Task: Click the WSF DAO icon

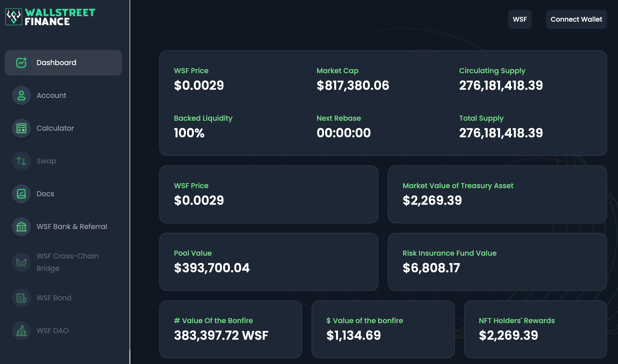Action: [x=21, y=331]
